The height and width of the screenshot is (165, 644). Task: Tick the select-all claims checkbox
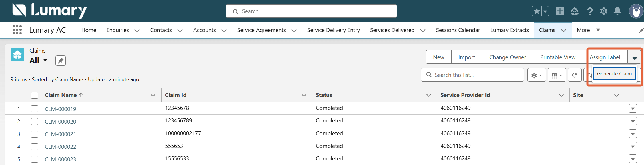point(35,95)
